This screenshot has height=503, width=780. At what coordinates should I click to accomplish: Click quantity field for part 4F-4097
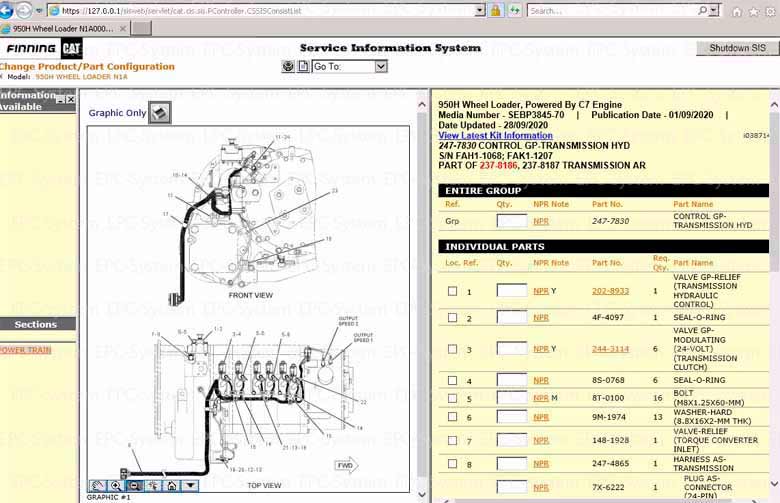[x=512, y=317]
